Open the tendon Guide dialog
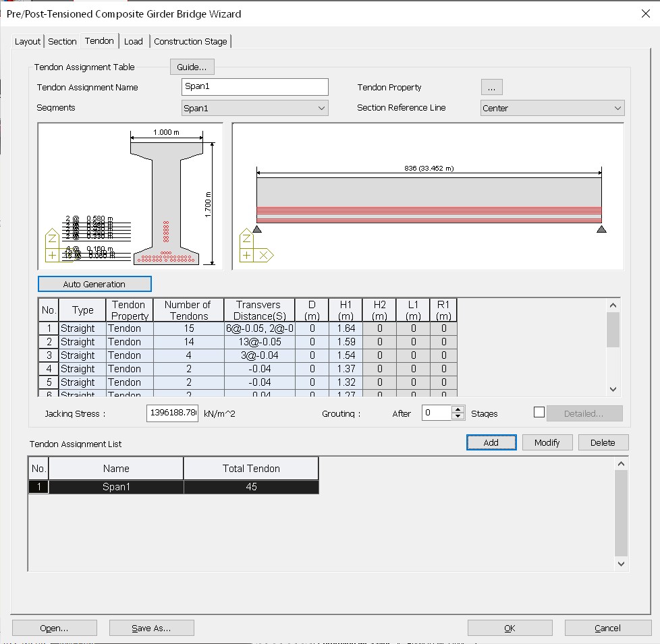 [x=192, y=67]
